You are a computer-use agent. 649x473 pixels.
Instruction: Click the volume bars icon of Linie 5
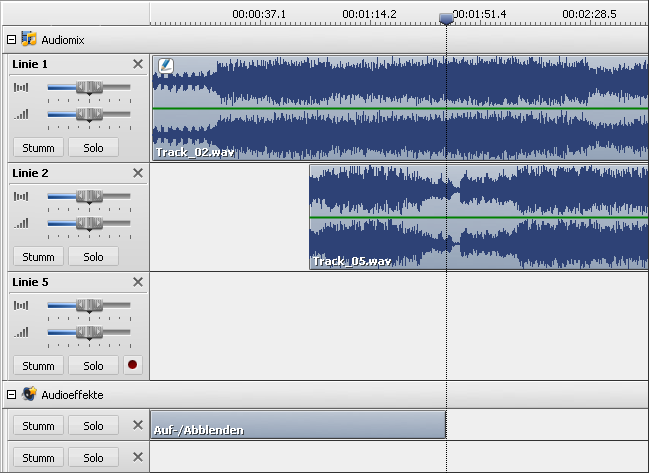tap(21, 332)
